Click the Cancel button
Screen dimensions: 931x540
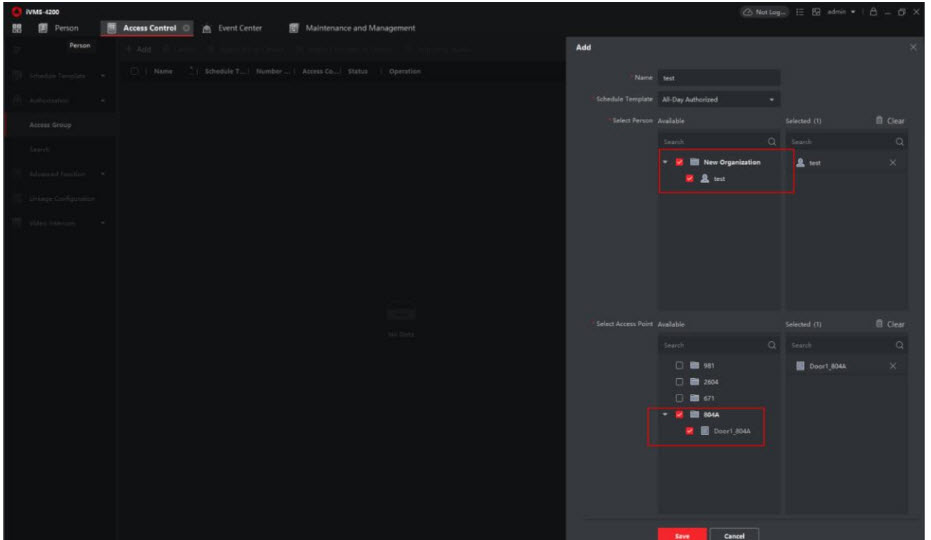(x=735, y=535)
